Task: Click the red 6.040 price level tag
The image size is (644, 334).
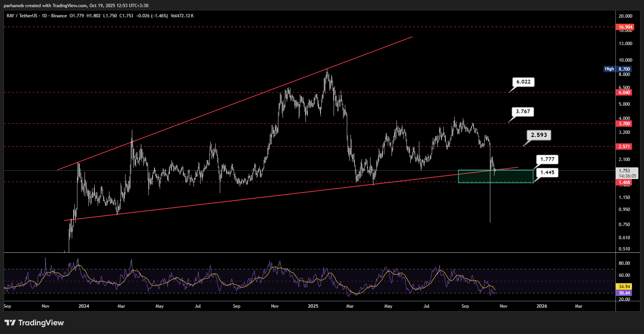Action: pyautogui.click(x=624, y=93)
